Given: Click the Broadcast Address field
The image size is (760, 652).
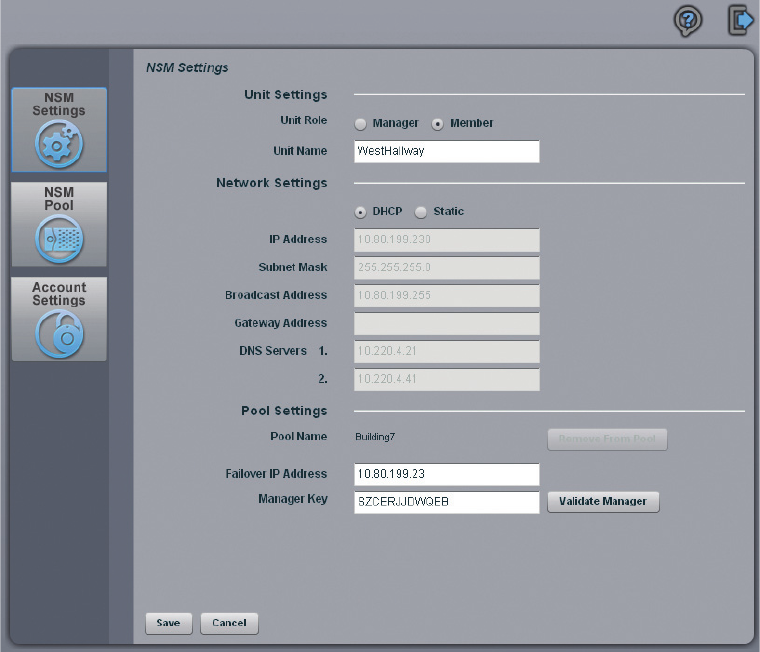Looking at the screenshot, I should [446, 296].
